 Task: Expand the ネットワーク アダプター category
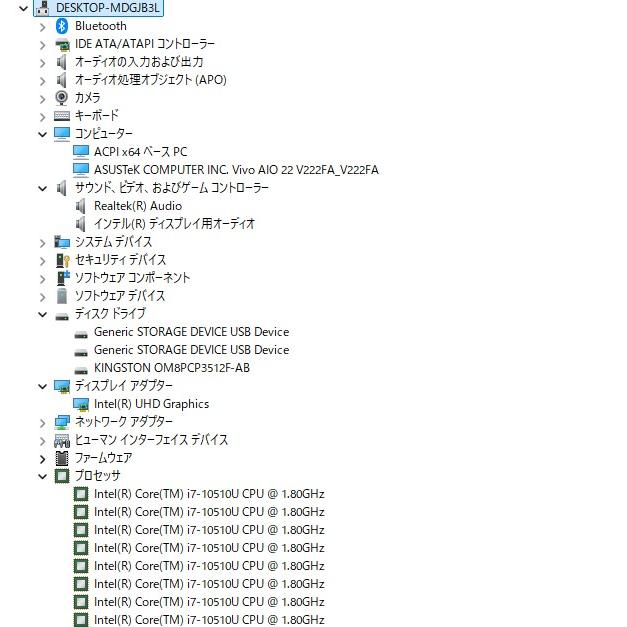tap(42, 423)
